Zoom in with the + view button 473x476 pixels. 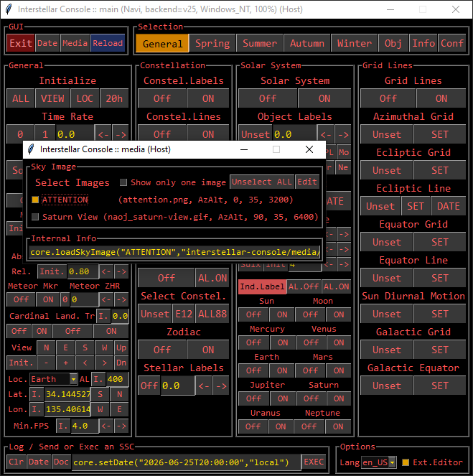pyautogui.click(x=65, y=363)
